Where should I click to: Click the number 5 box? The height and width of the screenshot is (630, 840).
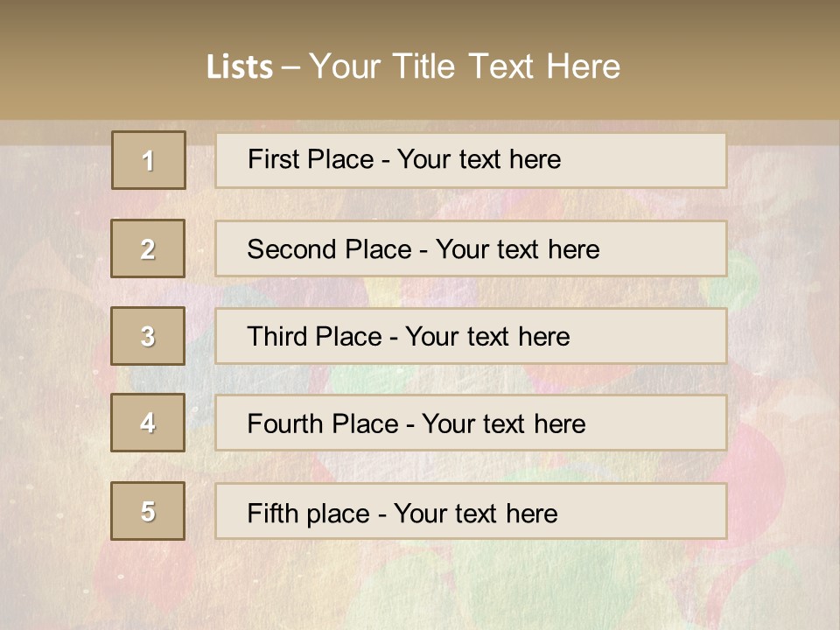[148, 511]
